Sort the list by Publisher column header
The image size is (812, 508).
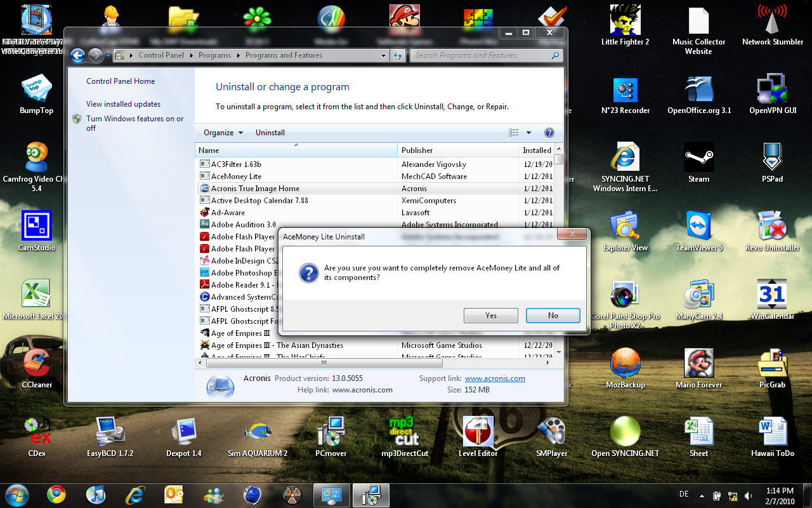pos(417,150)
